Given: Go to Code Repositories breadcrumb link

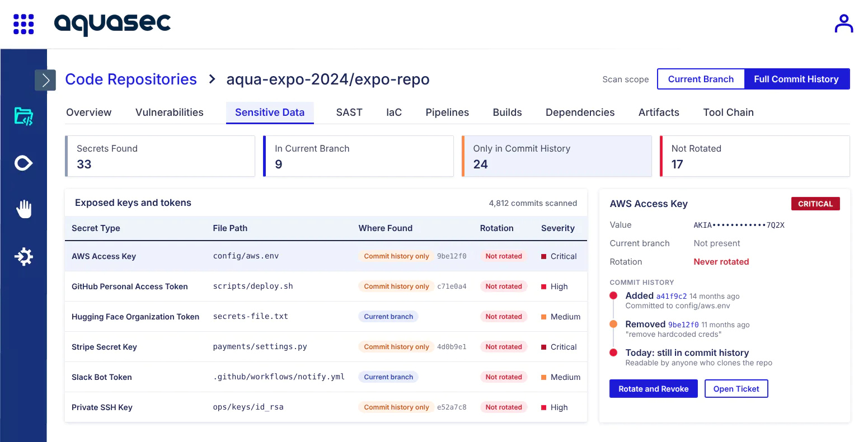Looking at the screenshot, I should click(131, 79).
